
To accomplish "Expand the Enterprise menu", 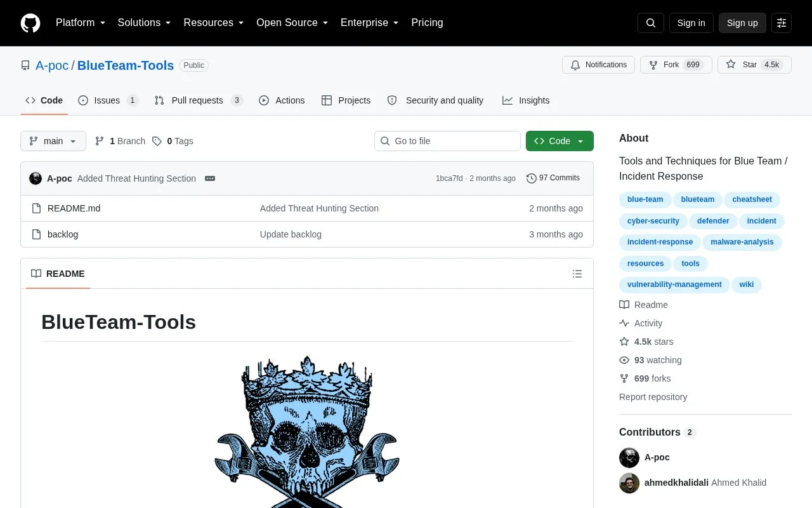I will point(370,23).
